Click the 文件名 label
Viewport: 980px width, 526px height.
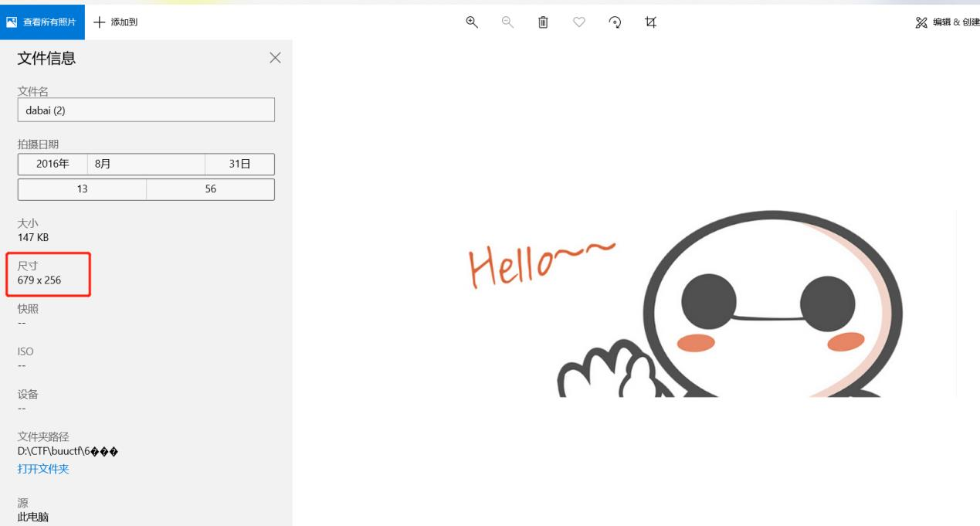click(33, 91)
